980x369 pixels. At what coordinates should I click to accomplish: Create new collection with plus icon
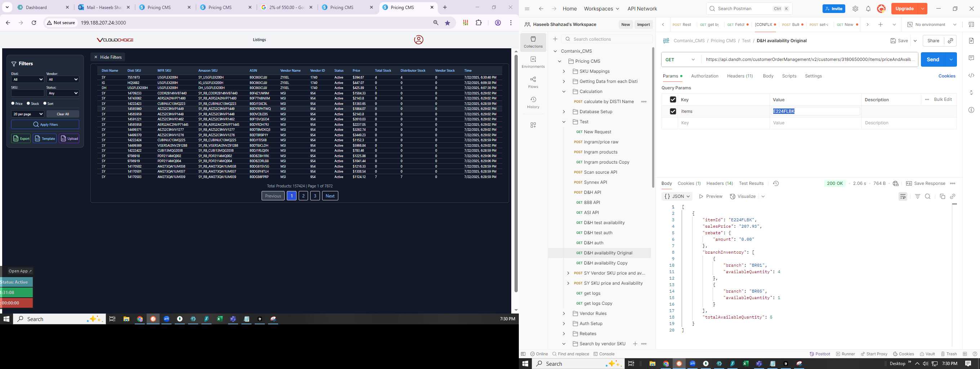555,39
